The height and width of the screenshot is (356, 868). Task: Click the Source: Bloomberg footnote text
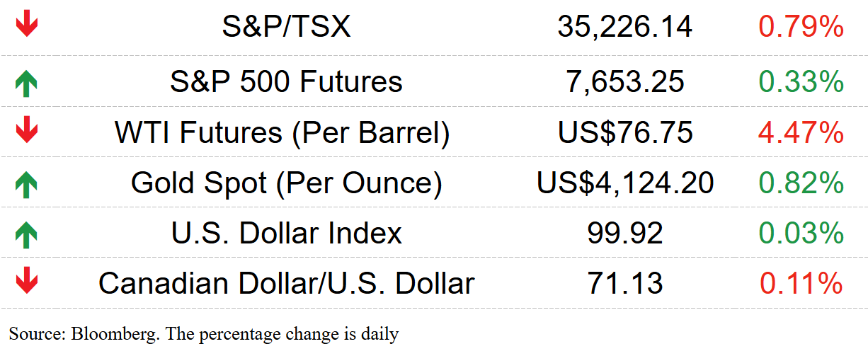(x=204, y=333)
